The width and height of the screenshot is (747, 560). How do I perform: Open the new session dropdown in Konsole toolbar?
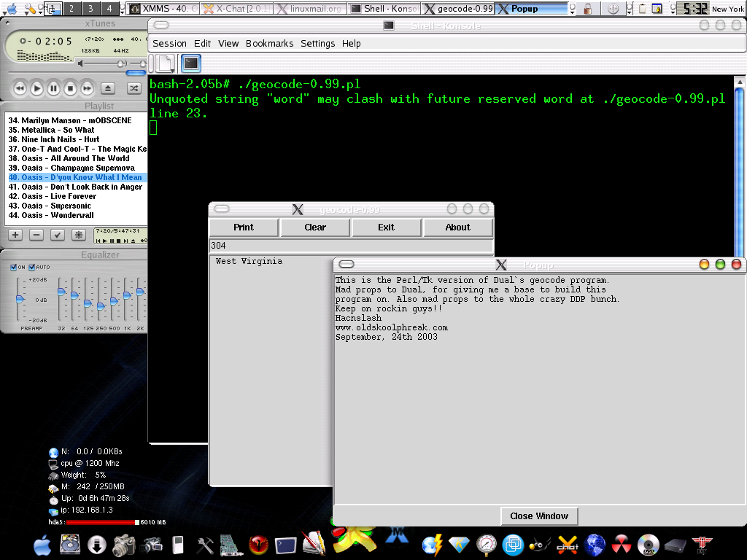click(166, 64)
